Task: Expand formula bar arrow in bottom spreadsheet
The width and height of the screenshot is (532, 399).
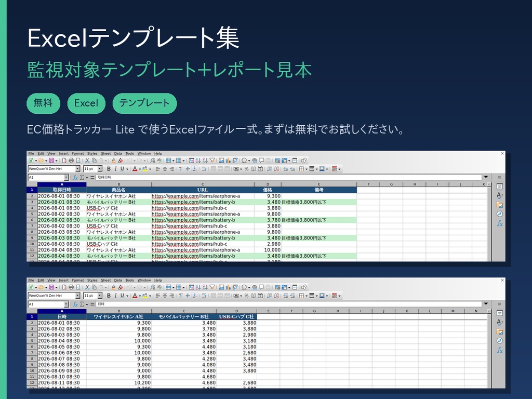Action: coord(486,304)
